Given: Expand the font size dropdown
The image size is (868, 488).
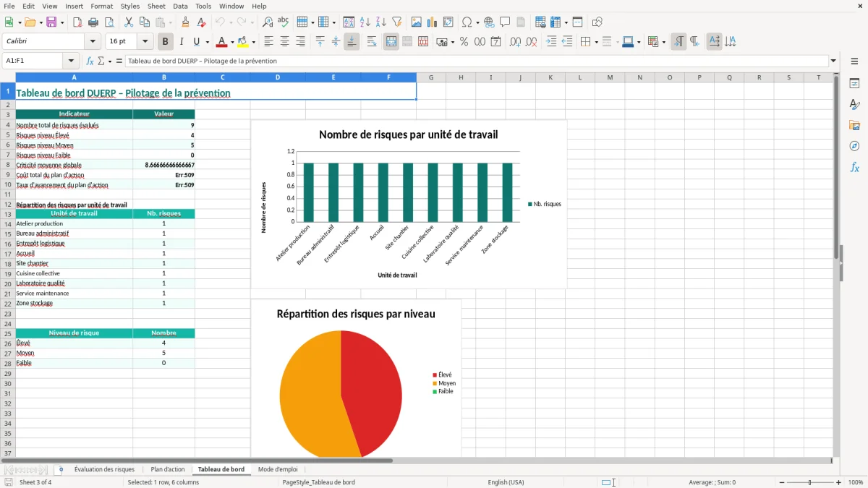Looking at the screenshot, I should [x=145, y=42].
